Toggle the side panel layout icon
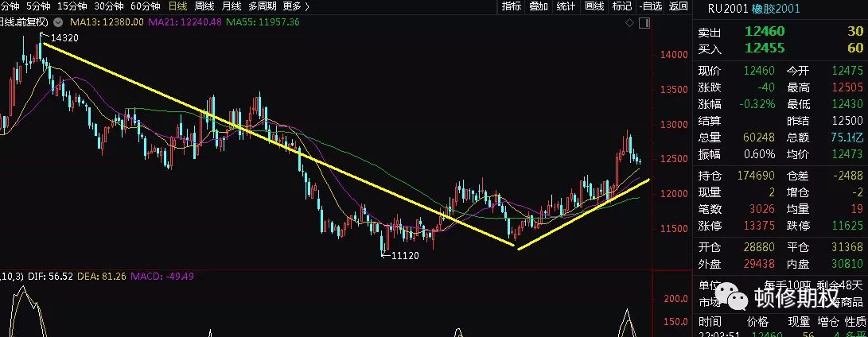868x337 pixels. 644,23
